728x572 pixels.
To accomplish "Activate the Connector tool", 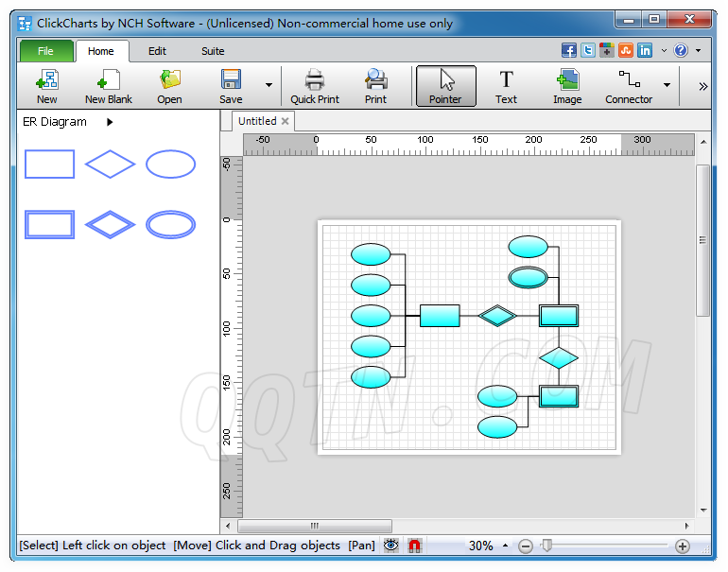I will tap(628, 86).
